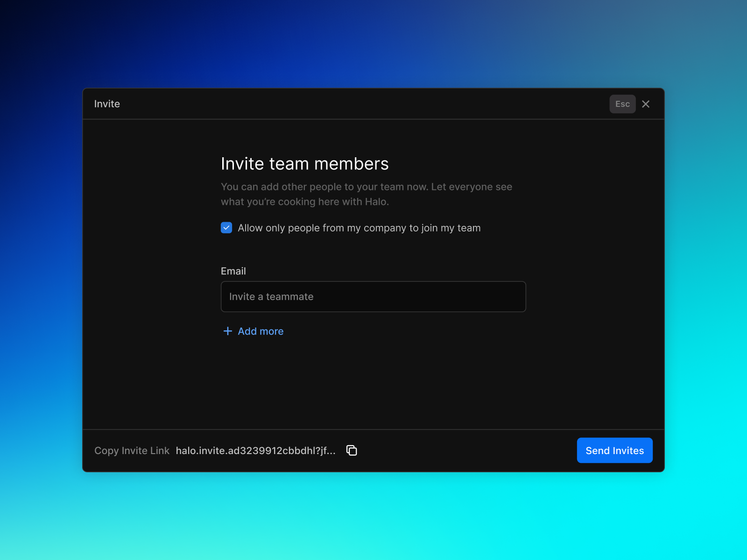
Task: Click the X icon to dismiss the dialog
Action: pyautogui.click(x=646, y=104)
